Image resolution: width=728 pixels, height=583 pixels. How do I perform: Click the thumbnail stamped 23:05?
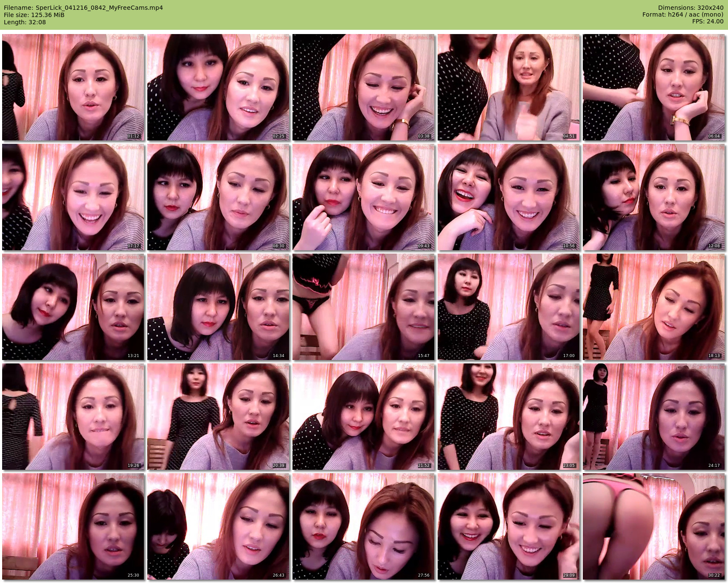(x=509, y=417)
